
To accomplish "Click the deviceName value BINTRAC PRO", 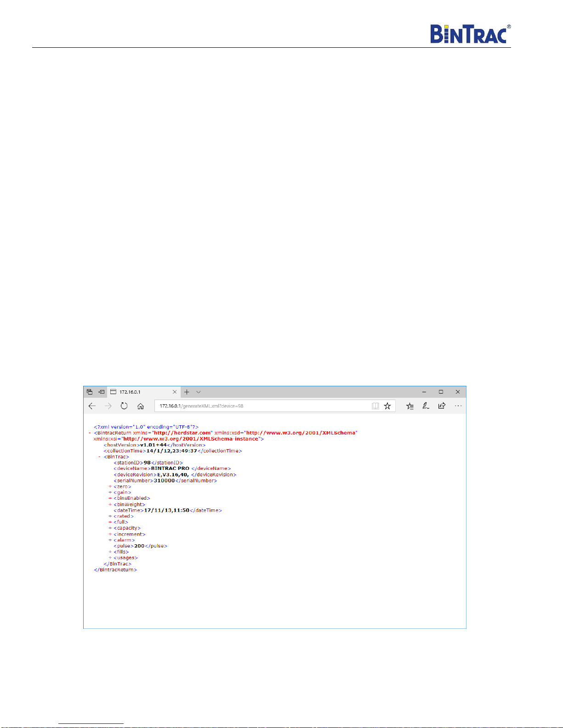I will (x=170, y=468).
